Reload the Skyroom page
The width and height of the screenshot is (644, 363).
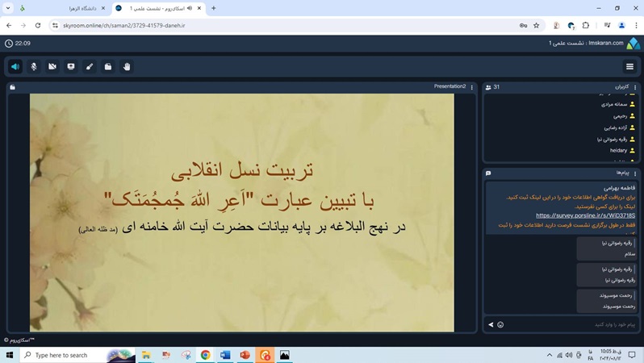coord(38,26)
